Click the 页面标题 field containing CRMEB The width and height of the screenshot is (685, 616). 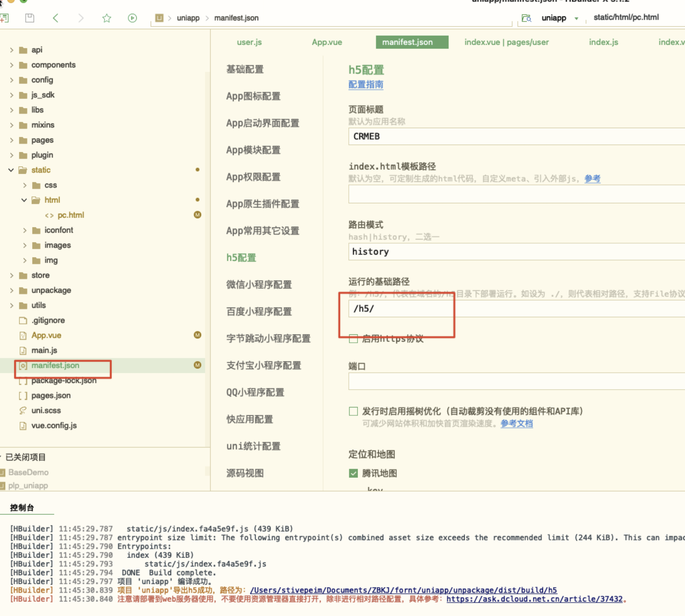point(517,137)
